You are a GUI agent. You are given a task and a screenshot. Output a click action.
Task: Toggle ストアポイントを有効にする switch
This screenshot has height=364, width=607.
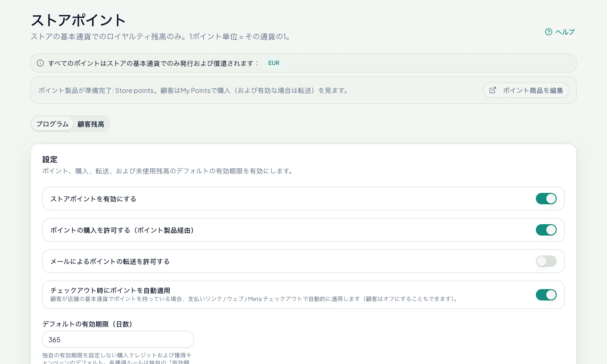click(546, 199)
